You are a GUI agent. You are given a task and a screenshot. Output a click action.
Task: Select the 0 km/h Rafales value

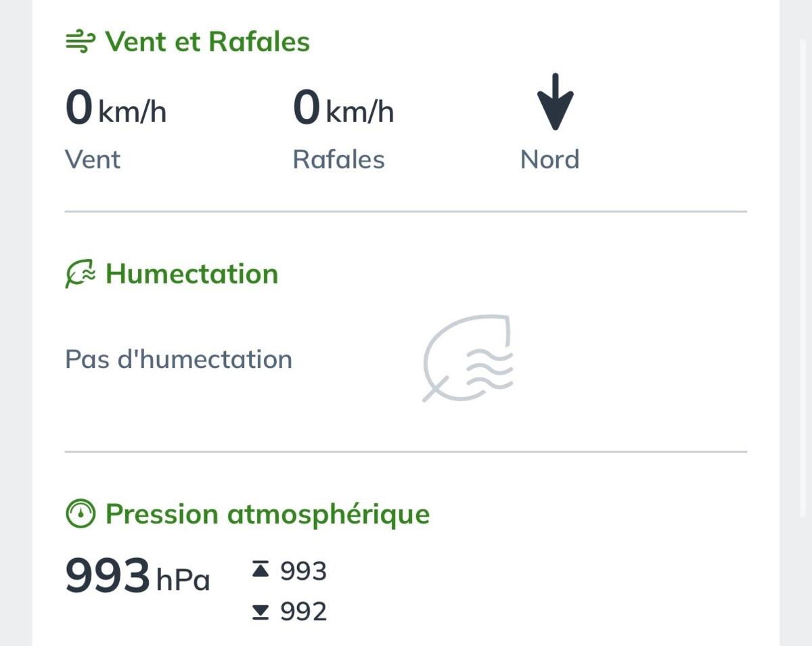pos(343,109)
